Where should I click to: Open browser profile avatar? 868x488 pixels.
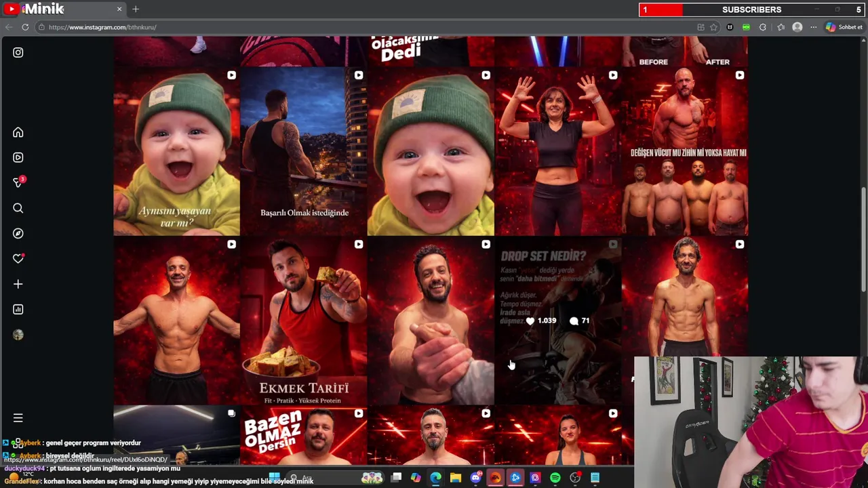797,27
